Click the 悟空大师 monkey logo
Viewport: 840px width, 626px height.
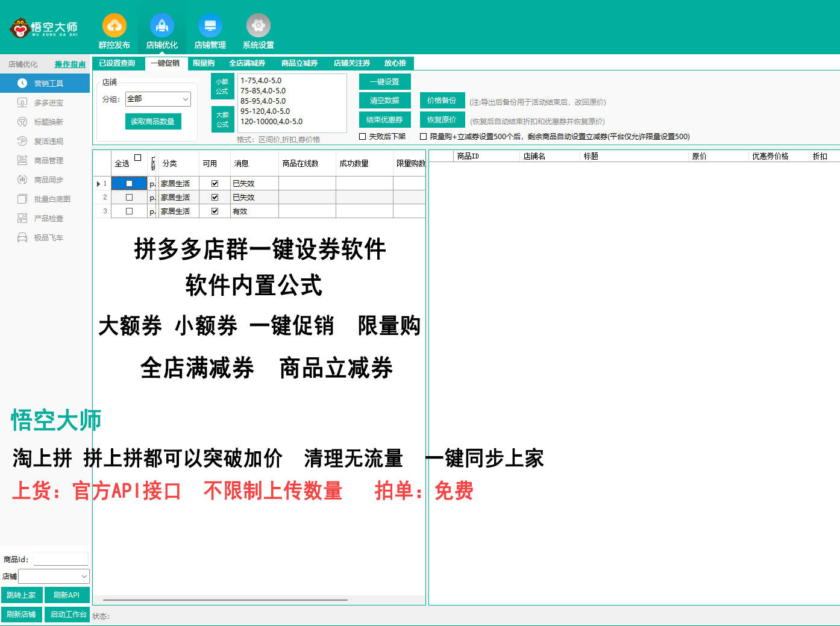click(x=20, y=28)
